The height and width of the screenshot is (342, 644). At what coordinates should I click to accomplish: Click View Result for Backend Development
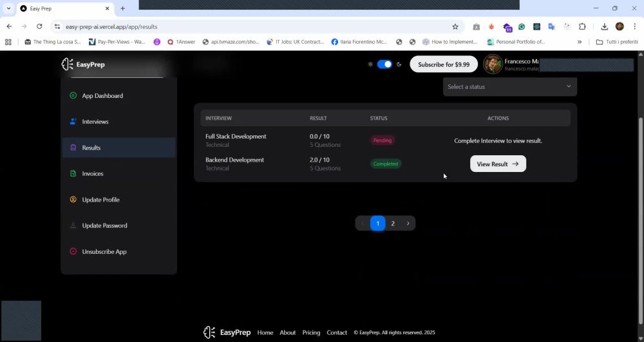click(498, 164)
